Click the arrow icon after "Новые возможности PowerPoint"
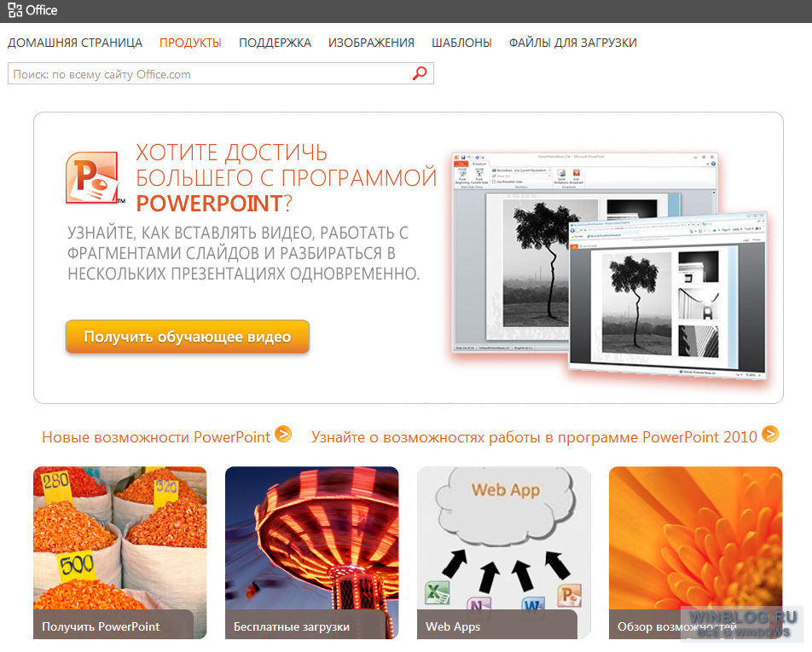The image size is (812, 652). (x=283, y=434)
